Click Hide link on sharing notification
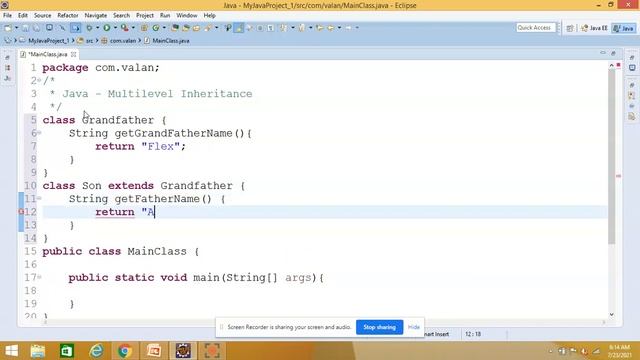Viewport: 640px width, 360px height. [x=413, y=327]
